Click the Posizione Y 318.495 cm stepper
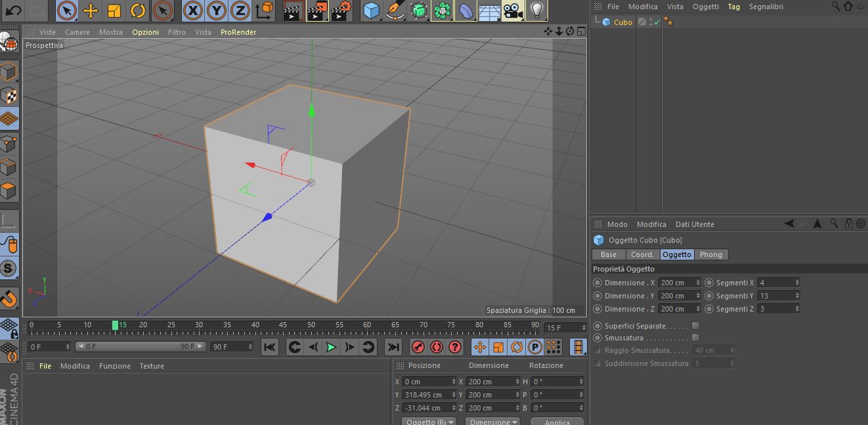Image resolution: width=868 pixels, height=425 pixels. click(x=454, y=395)
